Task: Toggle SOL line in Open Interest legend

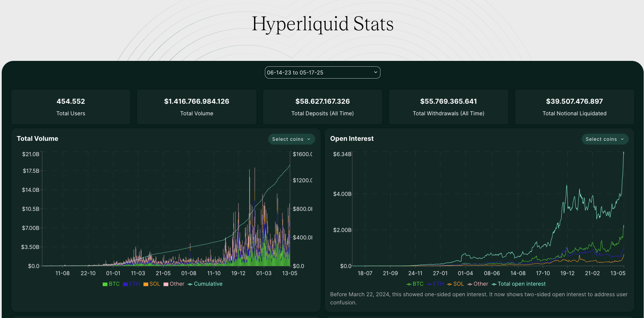Action: pyautogui.click(x=456, y=284)
